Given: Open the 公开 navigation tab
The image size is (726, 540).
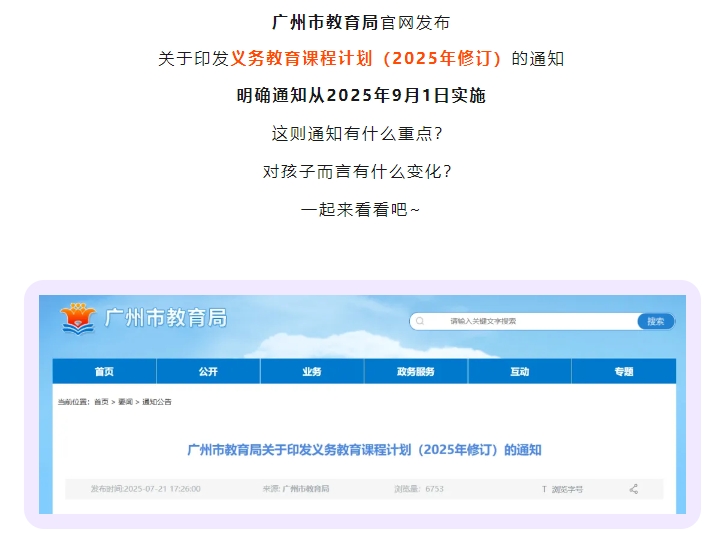Looking at the screenshot, I should click(208, 372).
